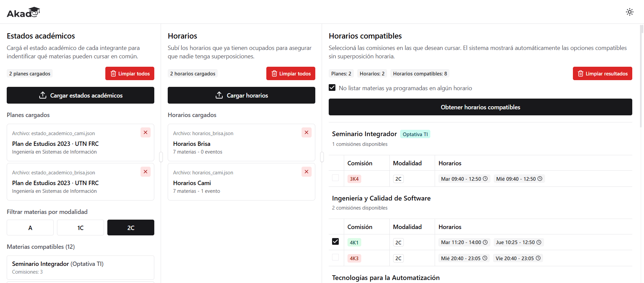
Task: Remove estado_academico_cami.json plan
Action: [x=146, y=132]
